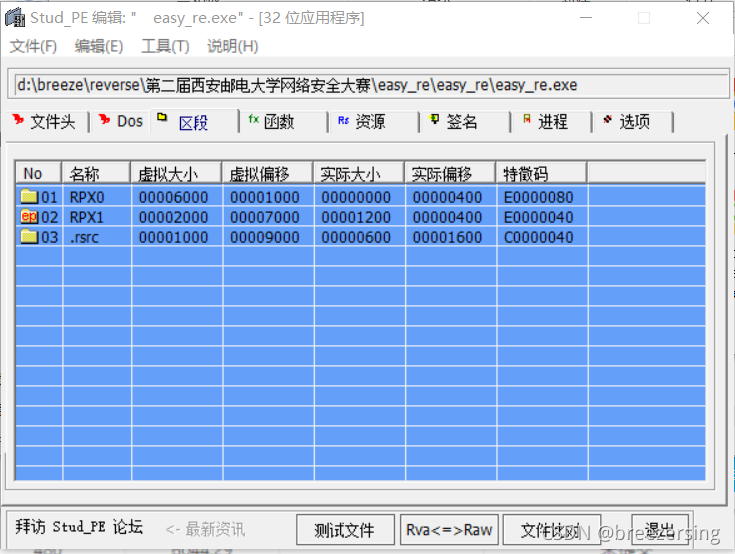Click the 虚拟大小 column header
This screenshot has height=554, width=735.
(x=176, y=173)
